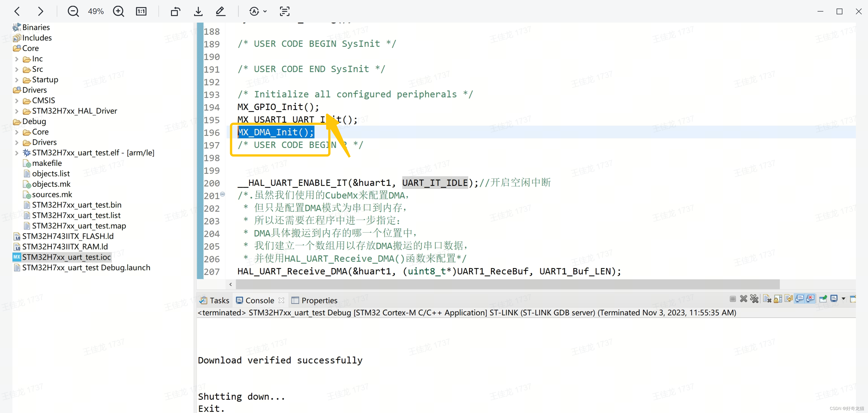Toggle console scroll lock

tap(778, 299)
